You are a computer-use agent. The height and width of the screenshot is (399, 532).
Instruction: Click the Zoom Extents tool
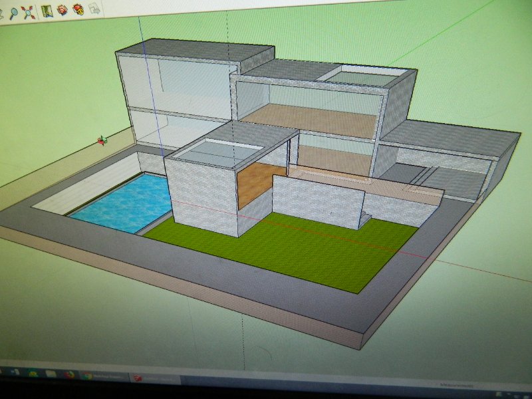28,12
